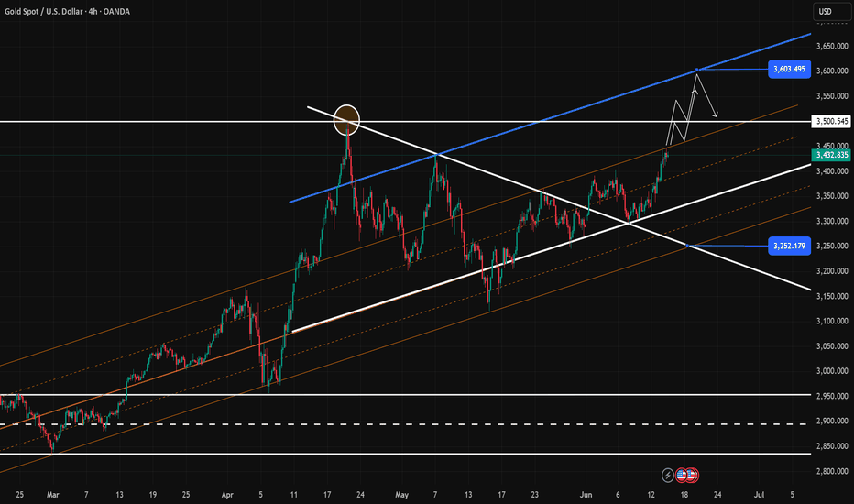Click the Gold Spot / U.S. Dollar chart title

pos(67,11)
